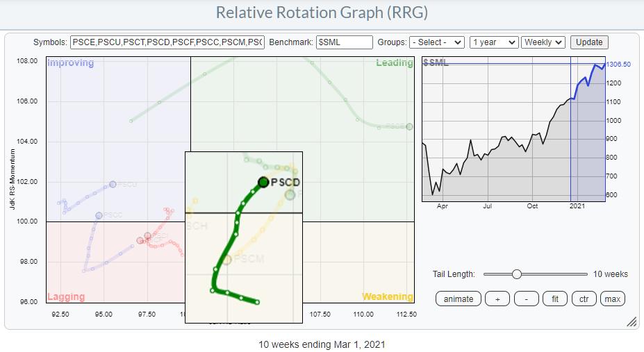Click the fit button
The height and width of the screenshot is (352, 644).
555,299
